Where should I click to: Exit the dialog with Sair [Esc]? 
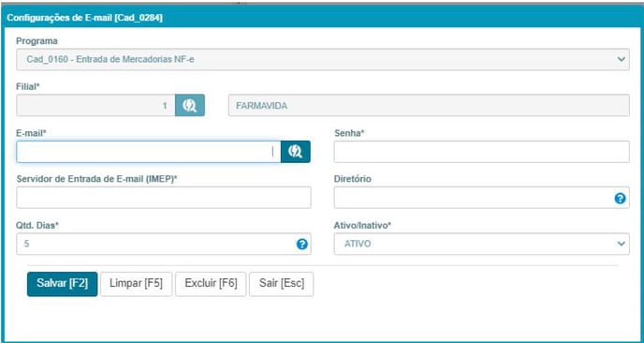282,284
